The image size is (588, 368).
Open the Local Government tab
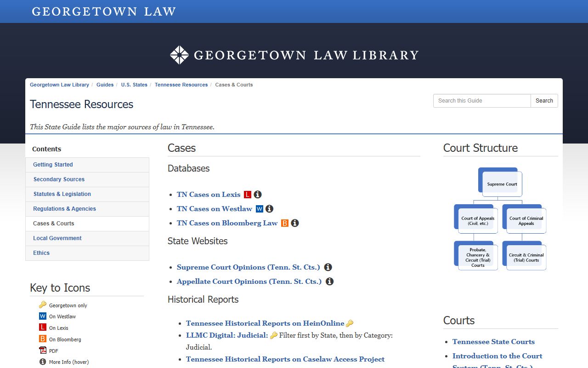click(87, 238)
